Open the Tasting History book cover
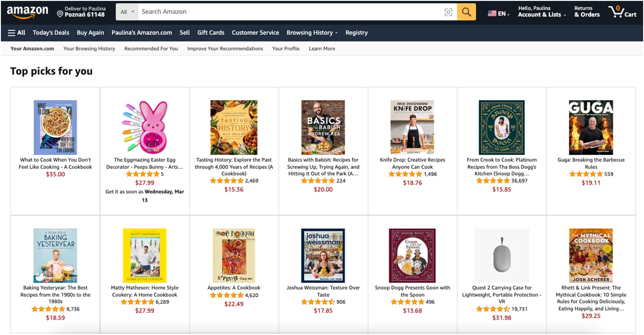The height and width of the screenshot is (335, 644). tap(234, 128)
